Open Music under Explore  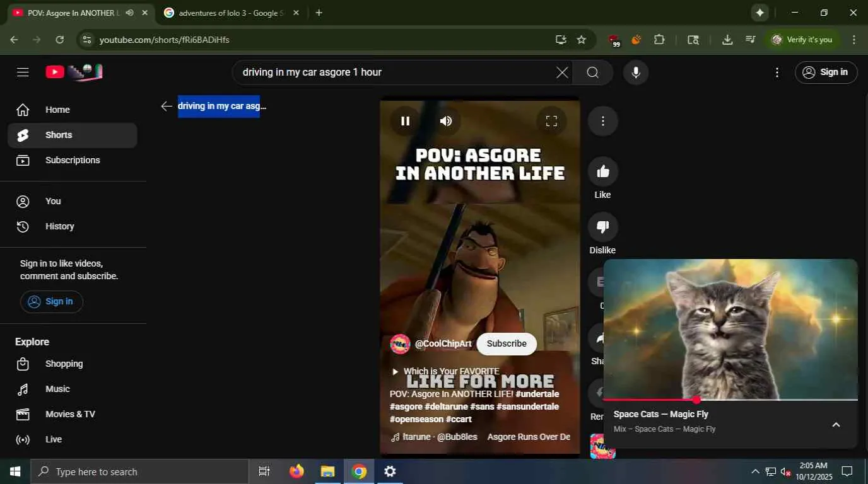click(73, 389)
